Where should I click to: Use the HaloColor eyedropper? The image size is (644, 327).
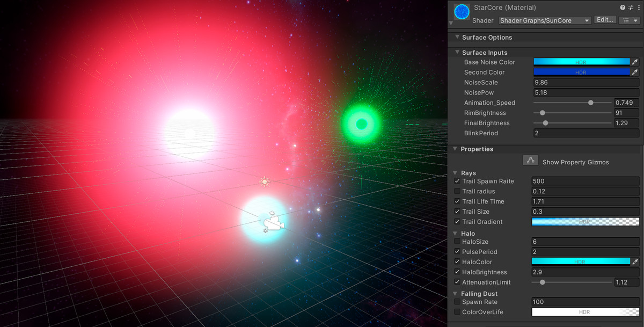635,262
